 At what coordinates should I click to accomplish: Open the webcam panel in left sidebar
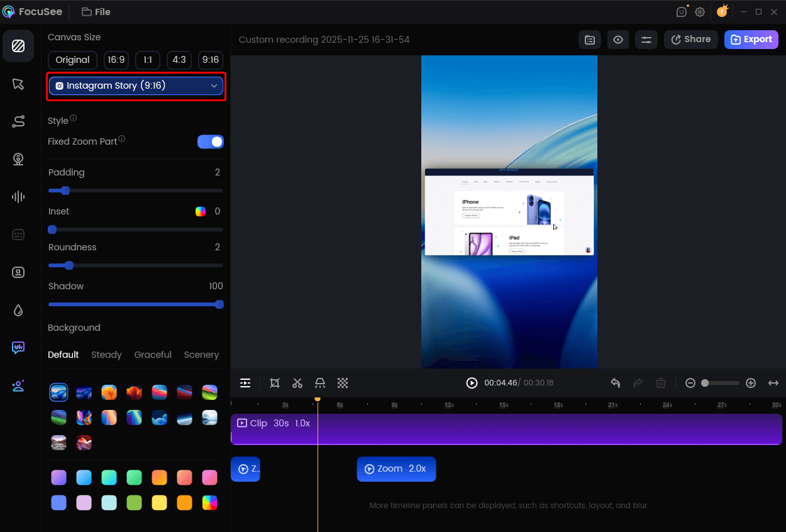(18, 159)
